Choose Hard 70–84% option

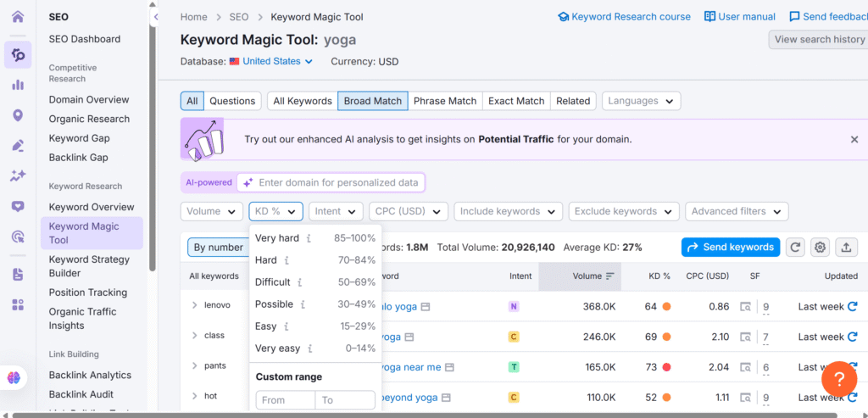pos(315,260)
